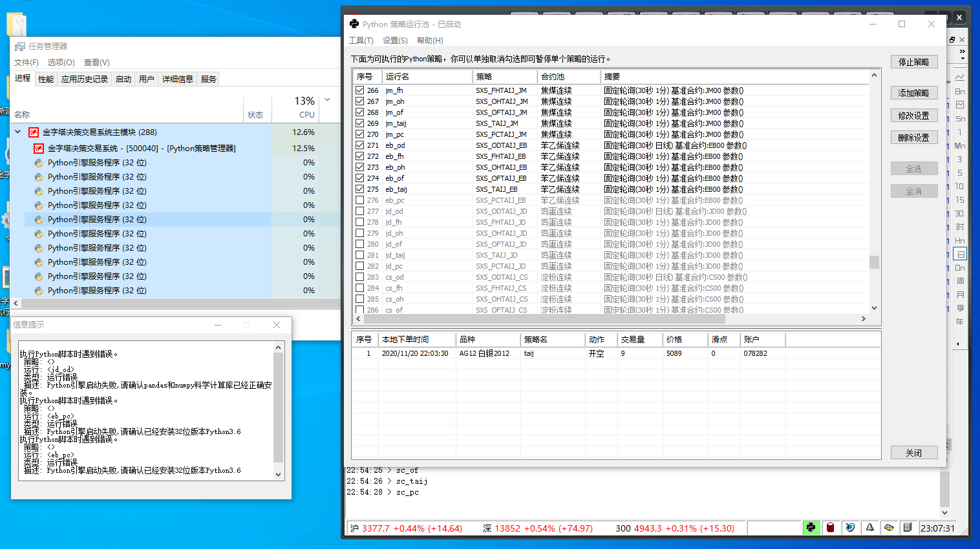
Task: Uncheck strategy 268 jm_of checkbox
Action: click(x=359, y=112)
